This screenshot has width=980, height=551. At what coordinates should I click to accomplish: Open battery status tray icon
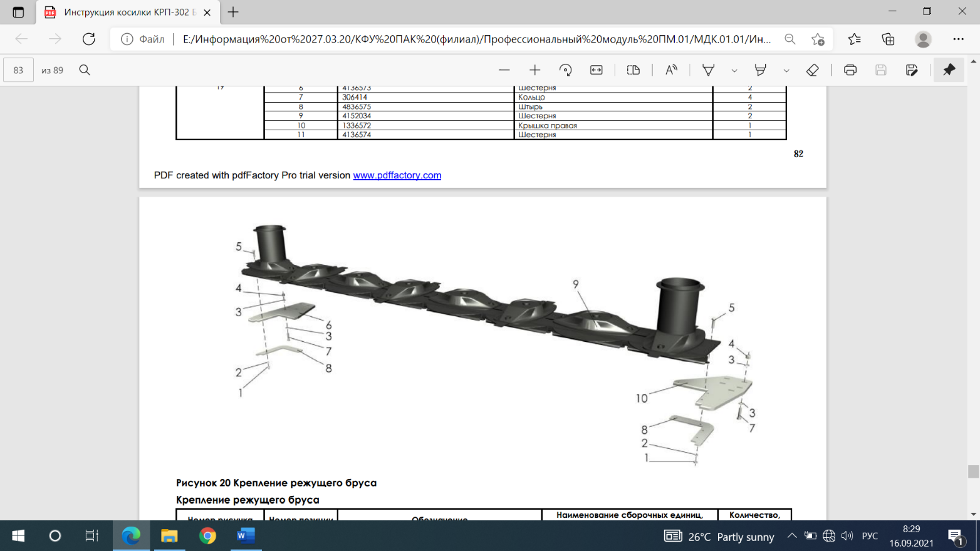click(x=810, y=536)
